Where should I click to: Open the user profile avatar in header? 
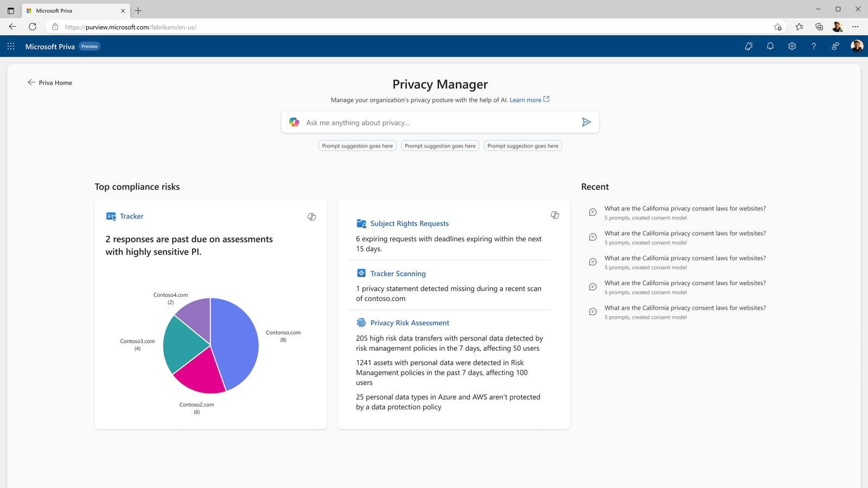857,46
